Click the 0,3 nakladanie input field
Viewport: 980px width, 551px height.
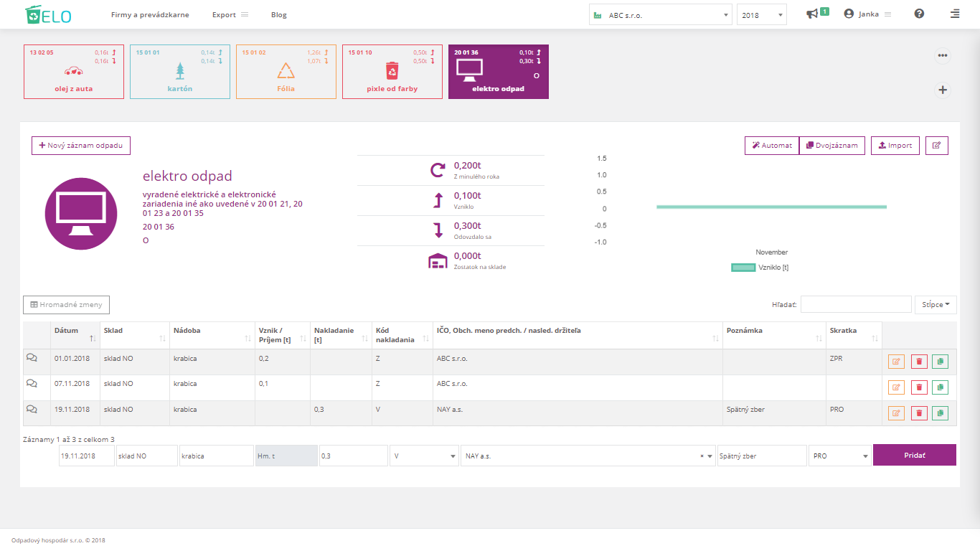[354, 456]
